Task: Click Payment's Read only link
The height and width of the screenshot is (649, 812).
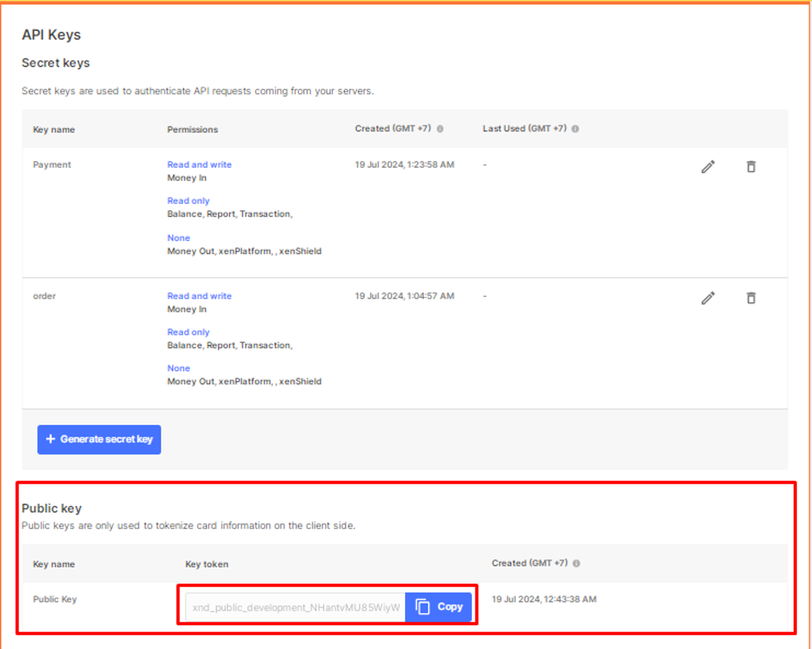Action: coord(188,201)
